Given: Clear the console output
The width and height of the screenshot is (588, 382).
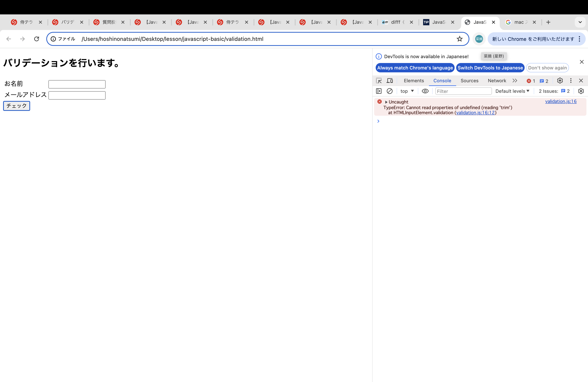Looking at the screenshot, I should [x=390, y=91].
